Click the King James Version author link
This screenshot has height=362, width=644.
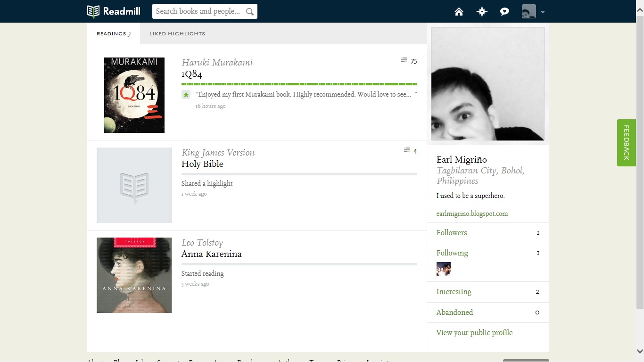[x=218, y=153]
